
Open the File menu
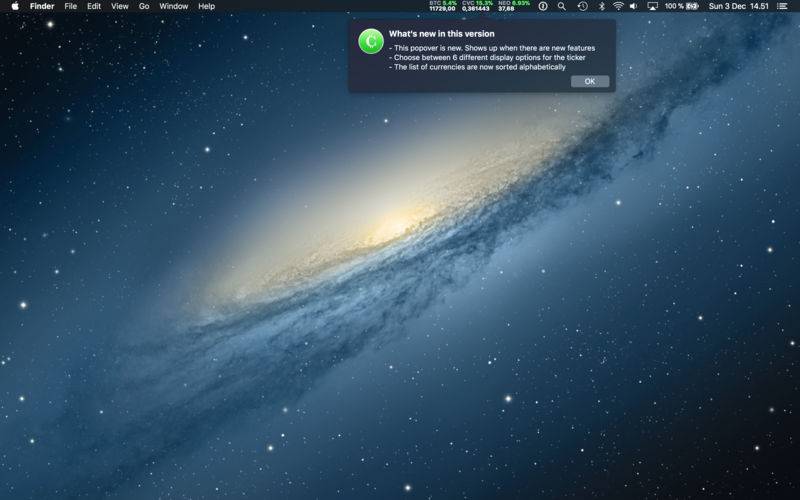click(70, 6)
